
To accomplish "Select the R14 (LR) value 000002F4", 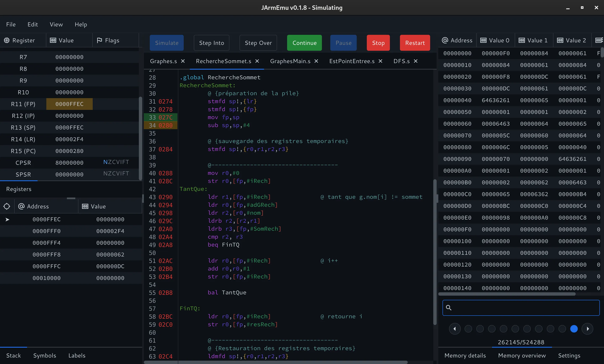I will (69, 139).
